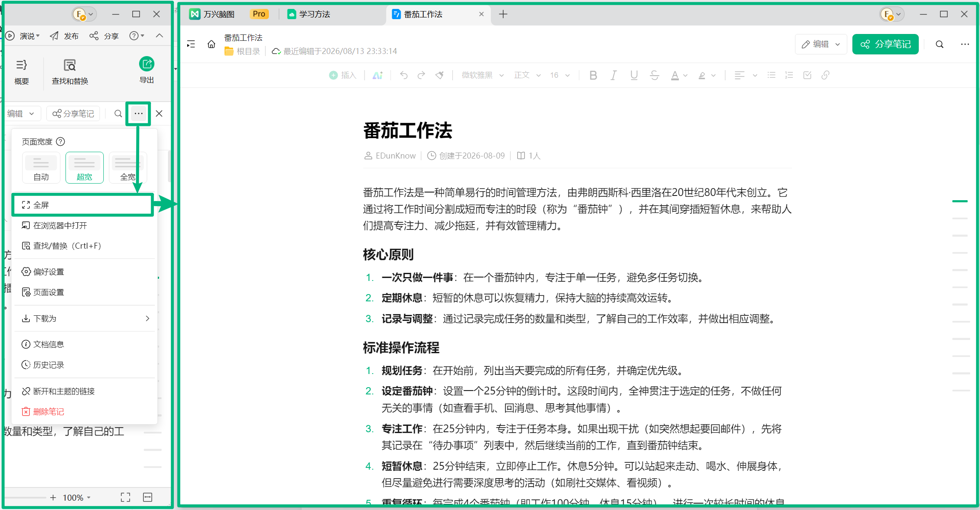The width and height of the screenshot is (980, 510).
Task: Open the 根目录 folder link
Action: point(242,51)
